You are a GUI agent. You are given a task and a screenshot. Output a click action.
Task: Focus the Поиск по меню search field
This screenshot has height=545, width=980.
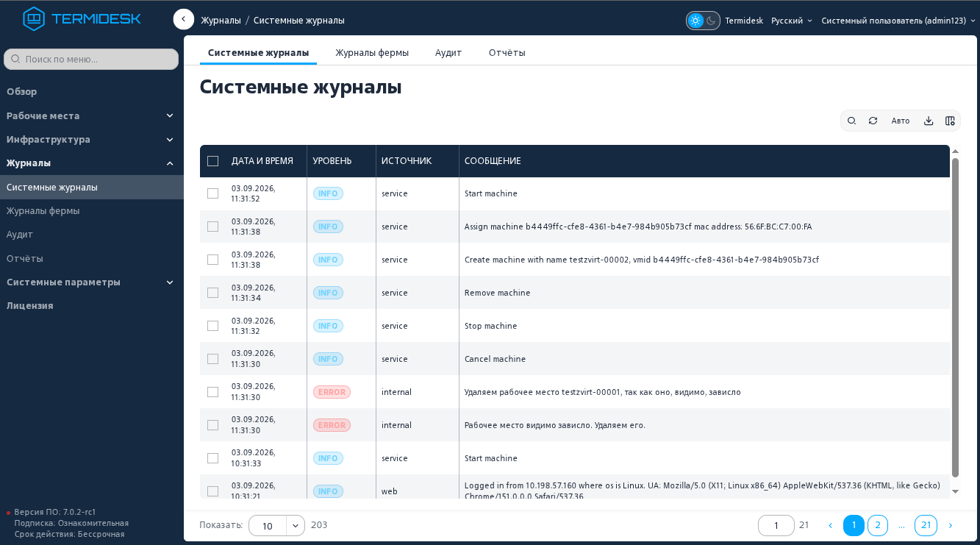[x=91, y=59]
